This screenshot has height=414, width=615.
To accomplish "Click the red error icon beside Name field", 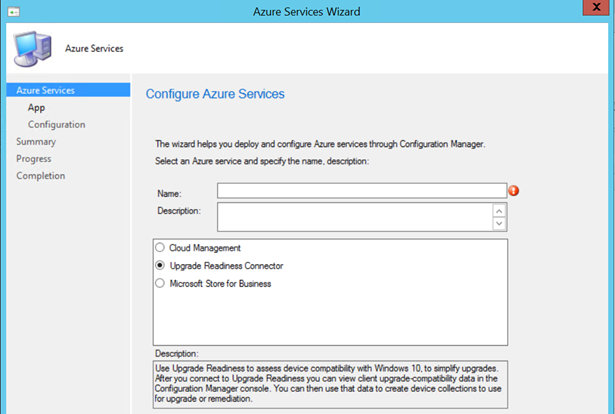I will (x=513, y=191).
